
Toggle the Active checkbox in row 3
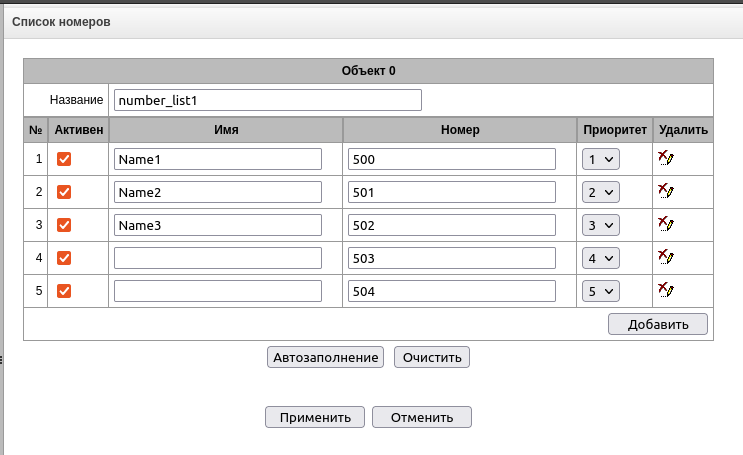(x=64, y=225)
